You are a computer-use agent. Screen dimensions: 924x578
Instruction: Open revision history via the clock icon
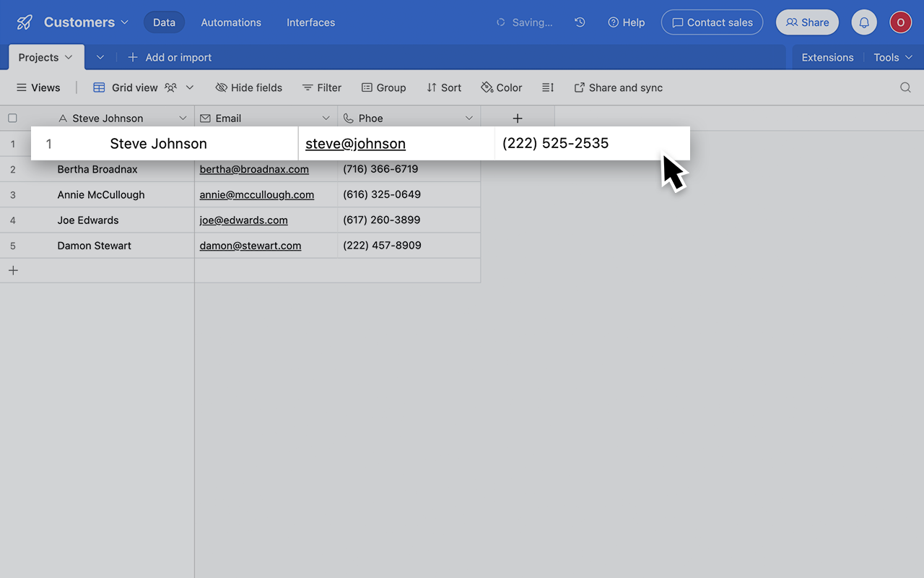coord(579,22)
